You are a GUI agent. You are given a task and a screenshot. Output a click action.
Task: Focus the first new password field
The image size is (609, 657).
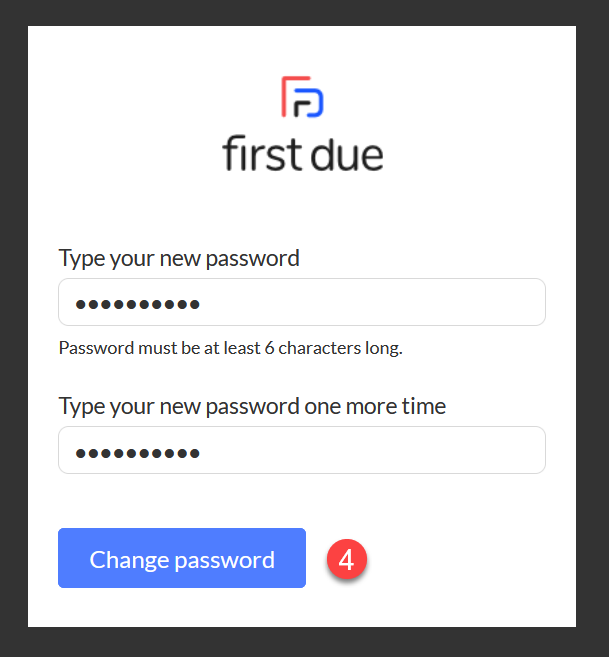coord(302,302)
